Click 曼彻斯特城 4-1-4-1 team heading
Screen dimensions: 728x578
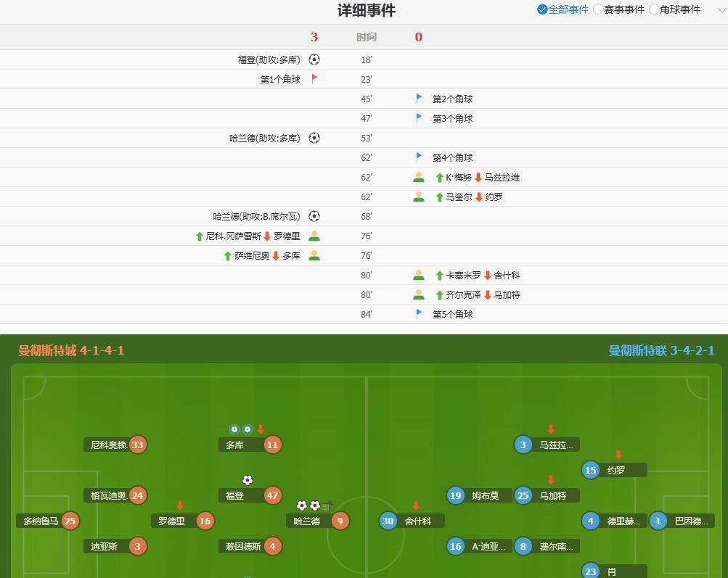click(71, 350)
